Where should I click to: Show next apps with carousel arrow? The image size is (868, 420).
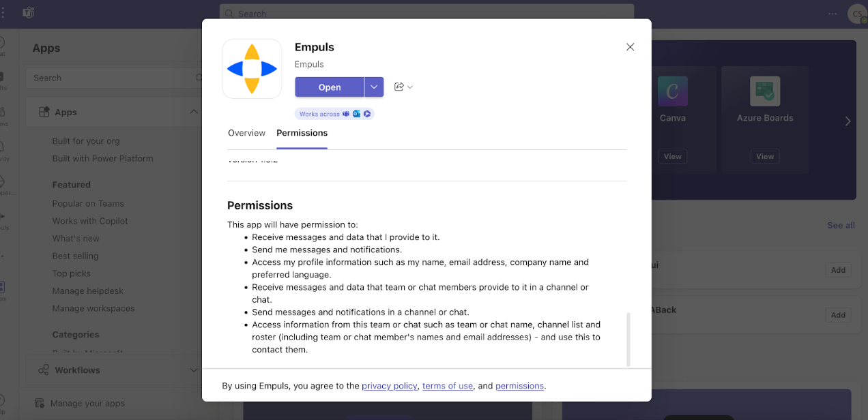tap(848, 121)
